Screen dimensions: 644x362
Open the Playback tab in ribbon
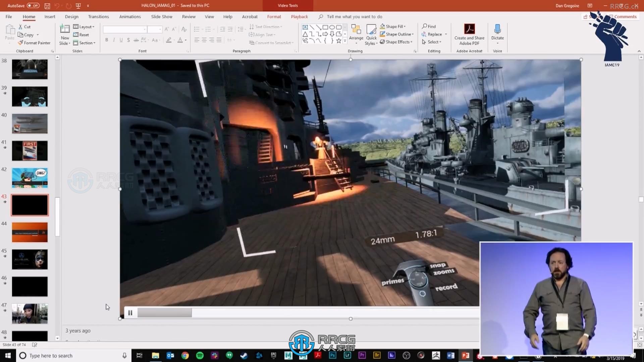(299, 16)
